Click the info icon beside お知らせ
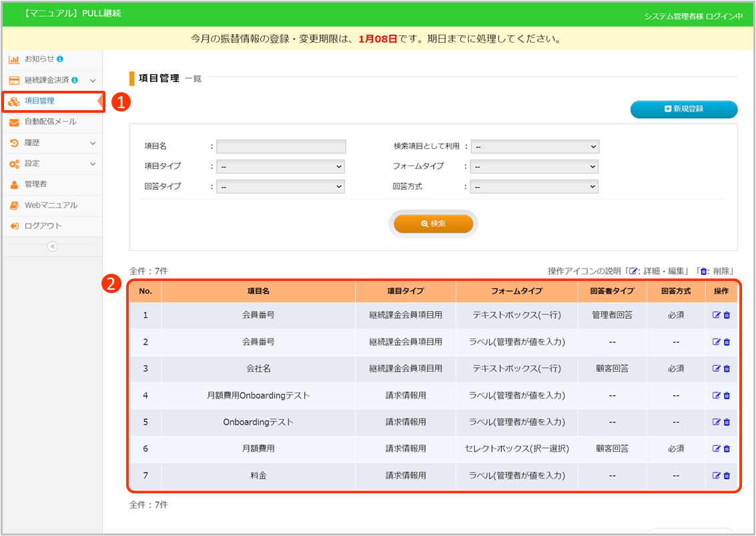Image resolution: width=756 pixels, height=536 pixels. (60, 59)
